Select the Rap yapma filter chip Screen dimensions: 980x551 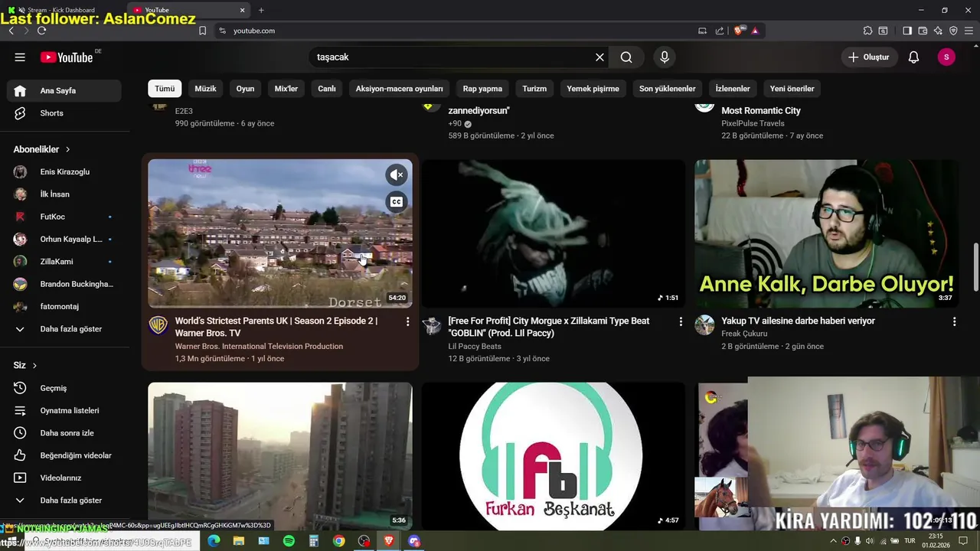pyautogui.click(x=482, y=89)
